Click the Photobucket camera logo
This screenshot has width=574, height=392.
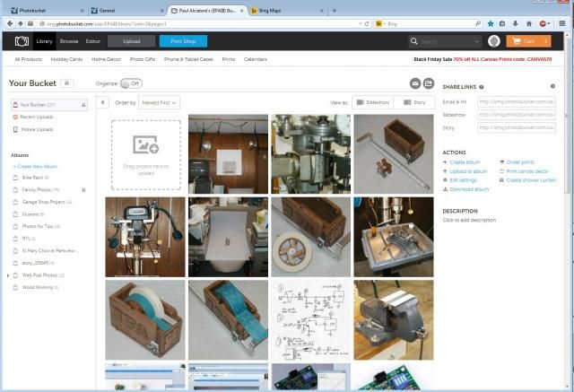(x=22, y=41)
